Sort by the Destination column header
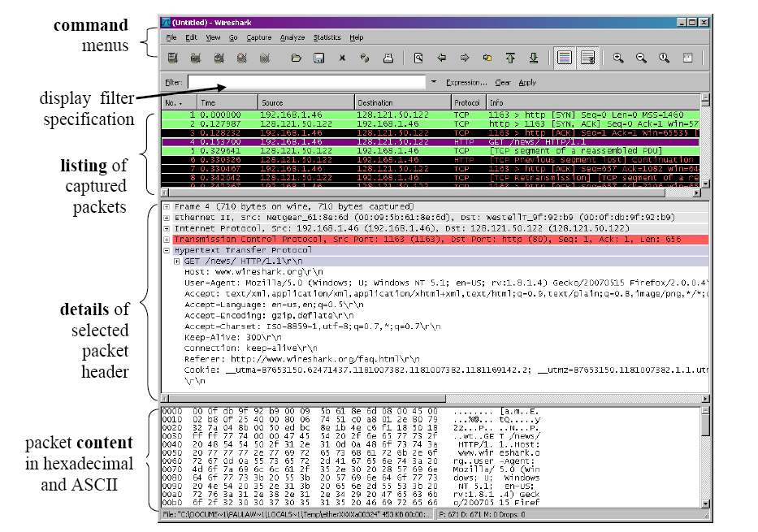The width and height of the screenshot is (758, 532). 403,102
